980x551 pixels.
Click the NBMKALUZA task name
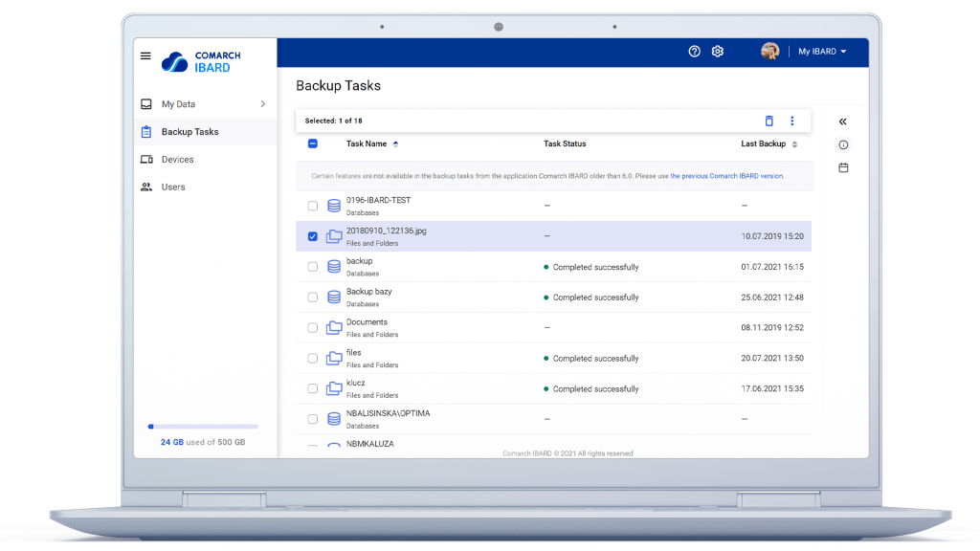370,444
